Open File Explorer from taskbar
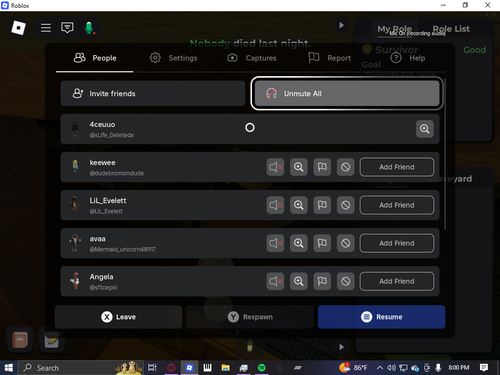Screen dimensions: 500x375 point(225,368)
